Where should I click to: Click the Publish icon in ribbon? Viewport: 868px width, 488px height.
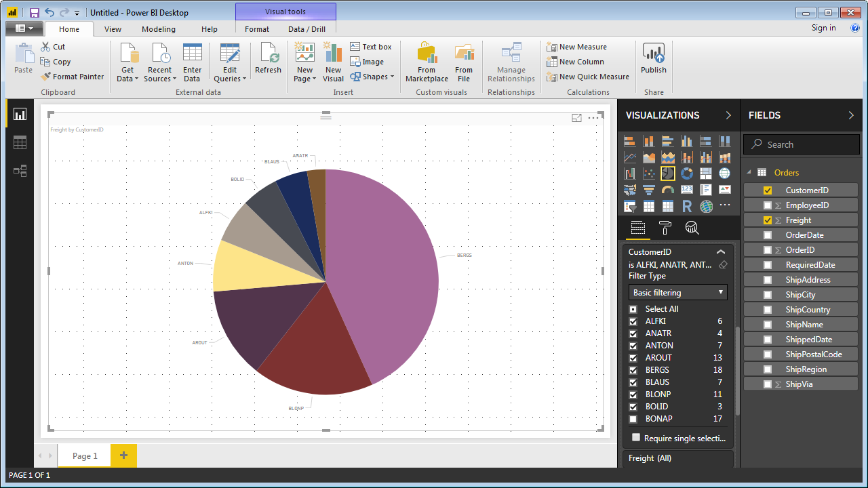tap(653, 59)
